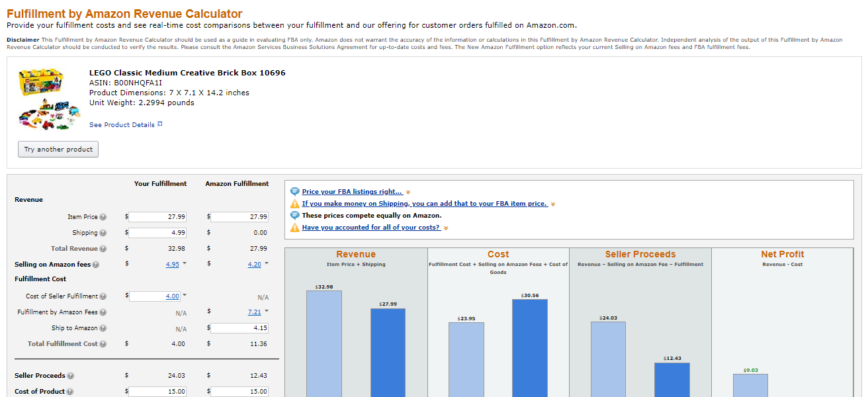Click the 11.36 Total Fulfillment Cost value
Image resolution: width=868 pixels, height=397 pixels.
259,344
